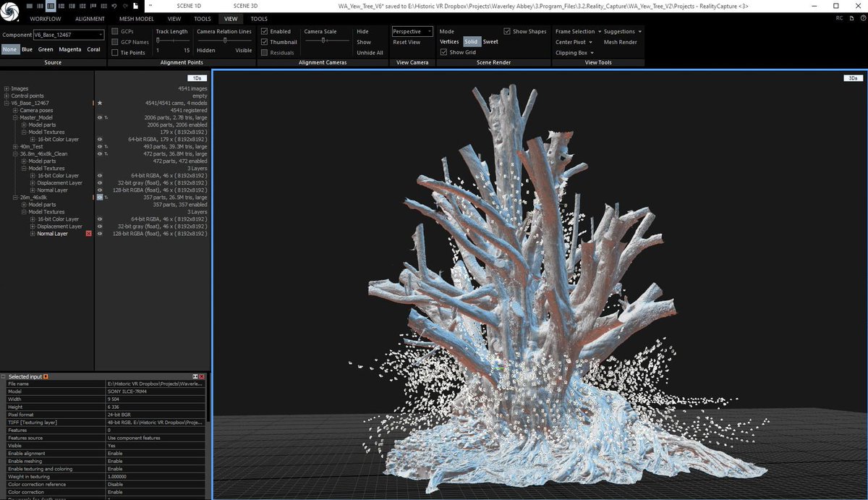Click Show in Alignment Cameras group
This screenshot has height=500, width=868.
pos(364,42)
